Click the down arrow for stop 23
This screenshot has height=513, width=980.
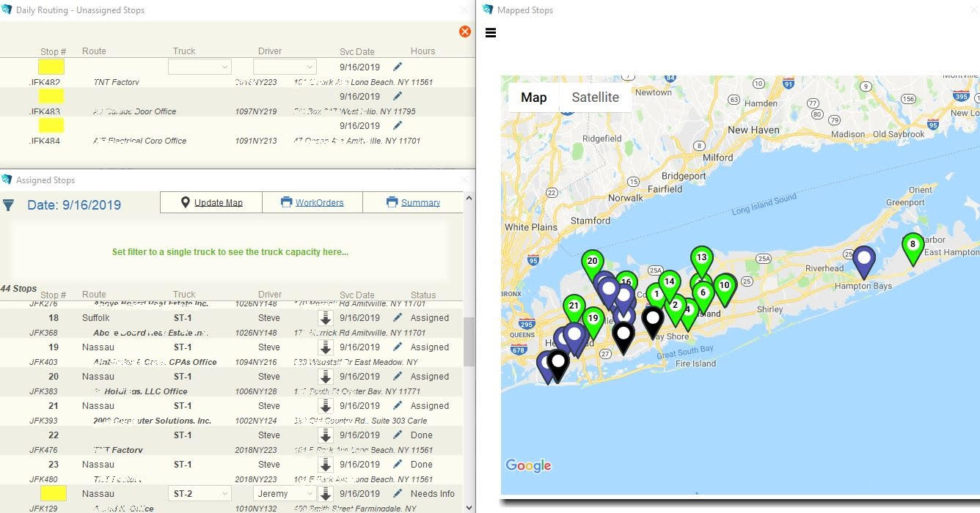pyautogui.click(x=326, y=465)
